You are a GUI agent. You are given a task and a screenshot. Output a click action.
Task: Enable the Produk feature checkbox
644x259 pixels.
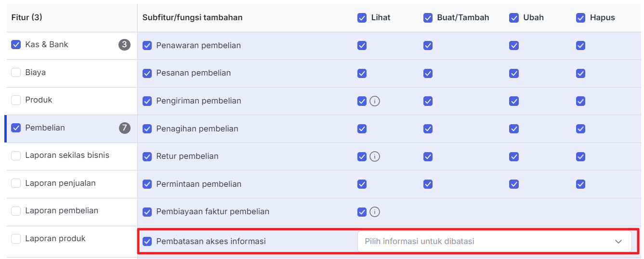point(16,100)
